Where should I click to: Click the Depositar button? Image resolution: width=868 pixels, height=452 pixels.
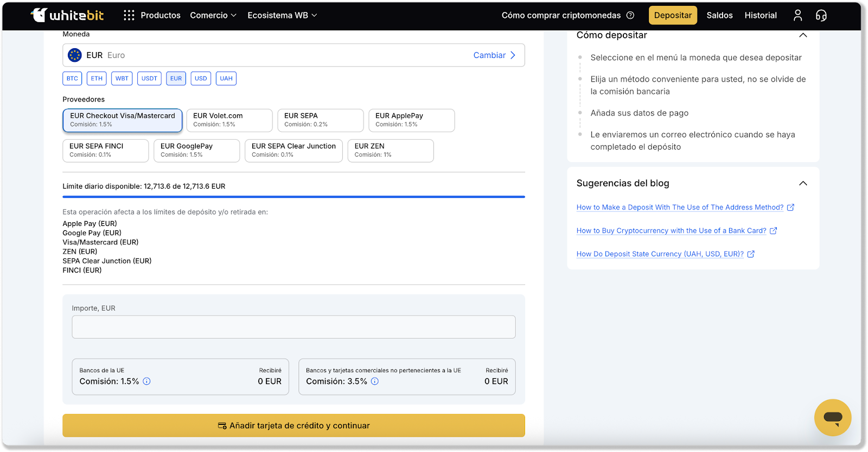673,15
